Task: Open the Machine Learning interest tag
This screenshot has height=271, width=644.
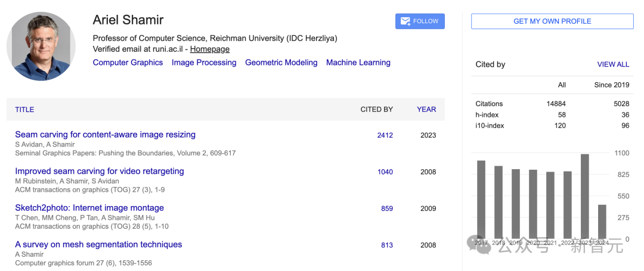Action: [x=358, y=63]
